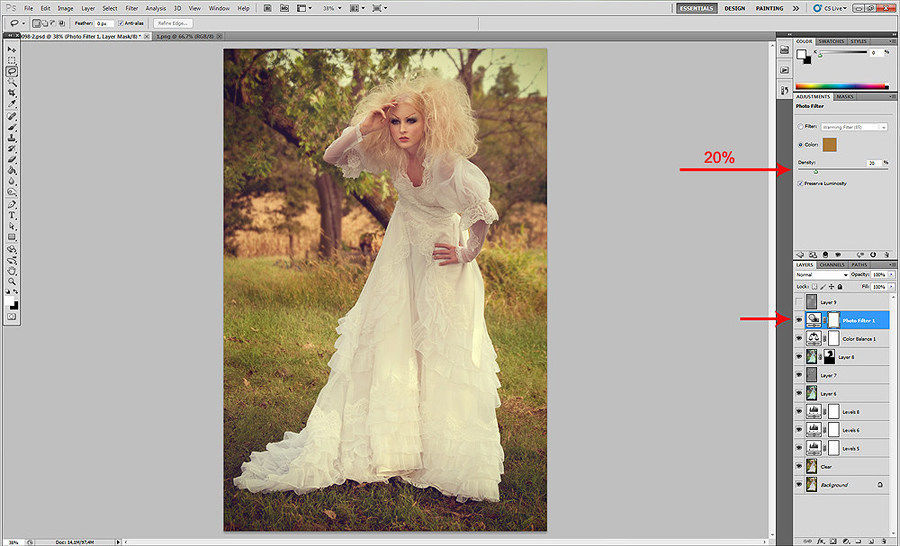Open the layer Opacity slider arrow
This screenshot has width=900, height=546.
[891, 274]
